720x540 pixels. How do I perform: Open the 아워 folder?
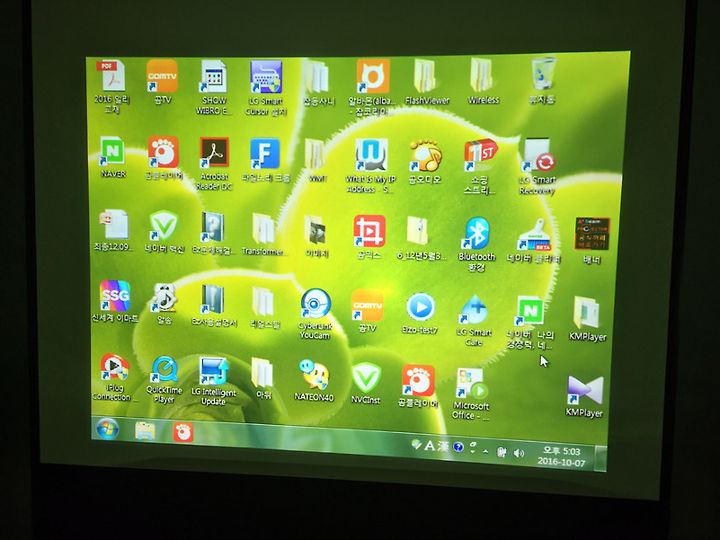(263, 379)
